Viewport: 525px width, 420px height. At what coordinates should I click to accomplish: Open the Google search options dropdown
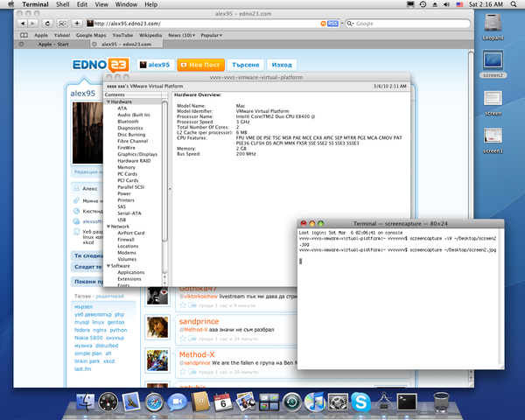click(x=350, y=24)
